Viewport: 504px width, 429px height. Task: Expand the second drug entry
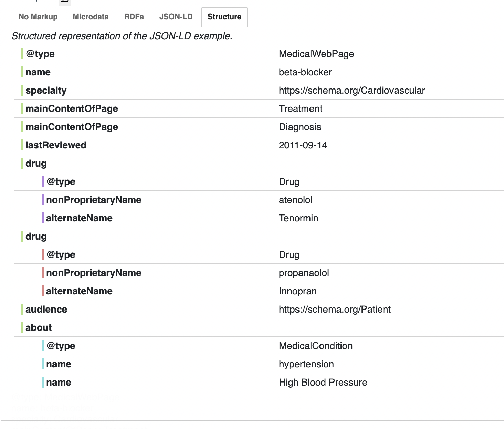[x=36, y=236]
